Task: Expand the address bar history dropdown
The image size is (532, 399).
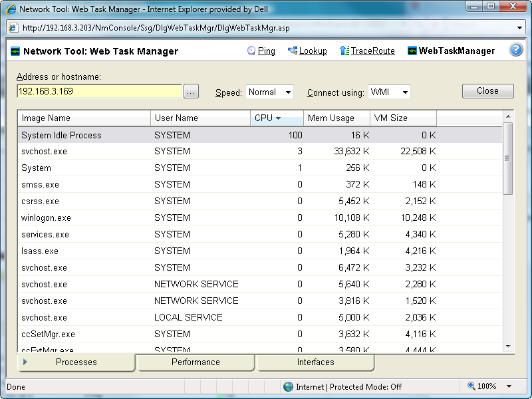Action: click(521, 28)
